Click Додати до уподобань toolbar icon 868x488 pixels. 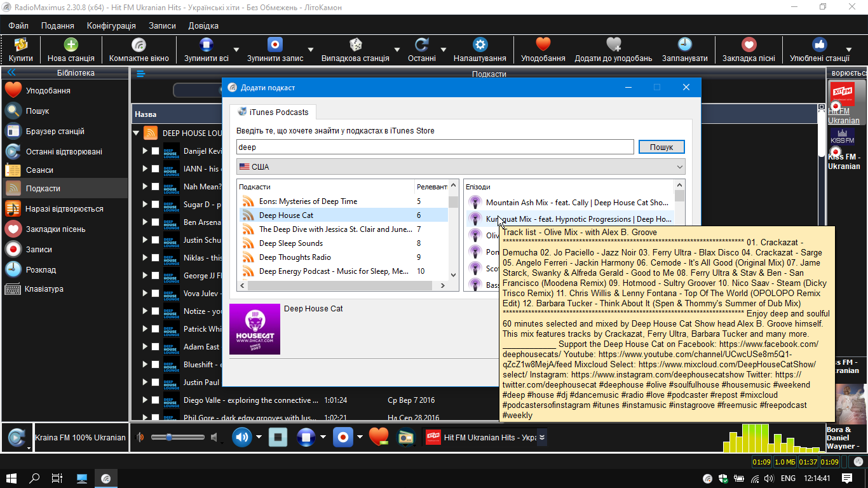coord(613,44)
